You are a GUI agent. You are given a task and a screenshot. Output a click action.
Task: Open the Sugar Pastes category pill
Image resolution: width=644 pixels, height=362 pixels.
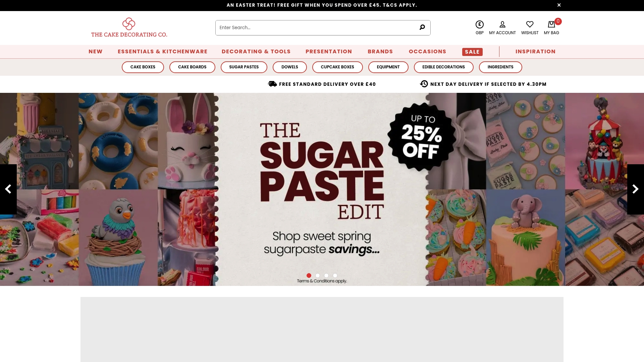click(244, 67)
